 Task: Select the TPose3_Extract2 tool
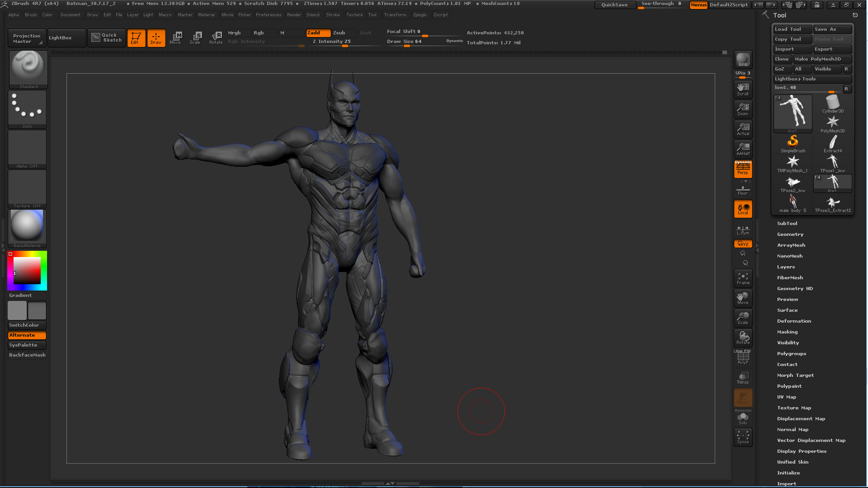[832, 204]
